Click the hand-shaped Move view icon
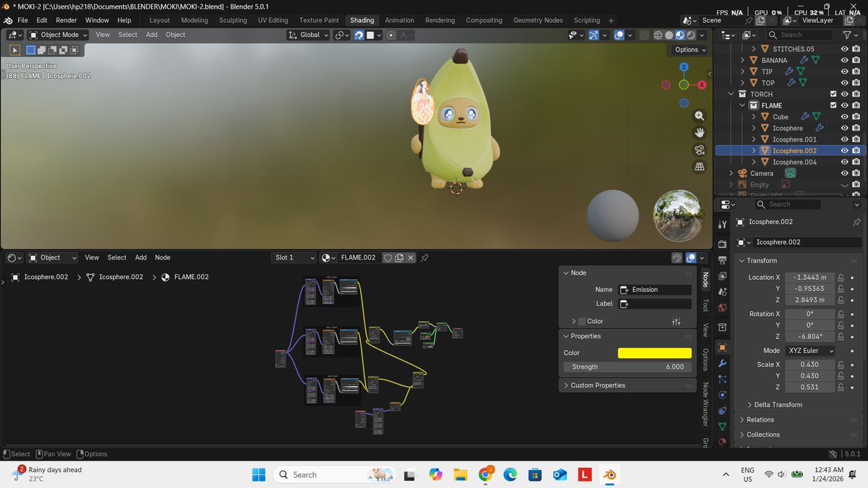This screenshot has height=488, width=868. pyautogui.click(x=699, y=132)
